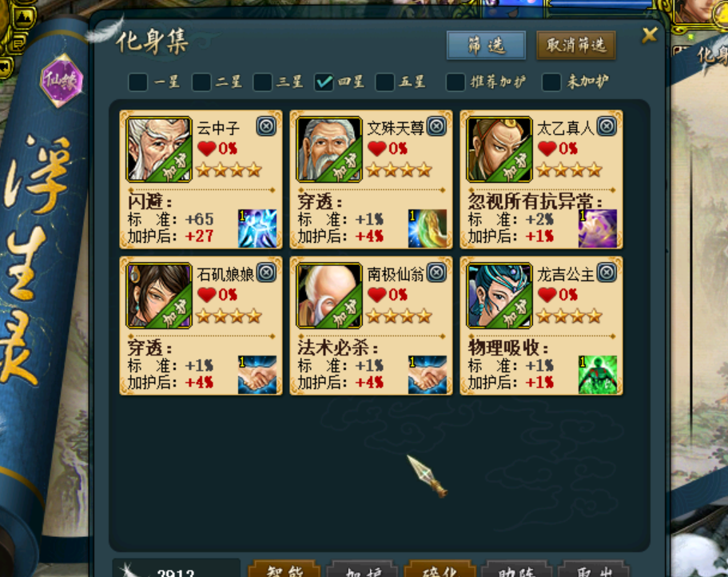This screenshot has width=728, height=577.
Task: Click the 仙缘 purple gem icon
Action: [62, 80]
